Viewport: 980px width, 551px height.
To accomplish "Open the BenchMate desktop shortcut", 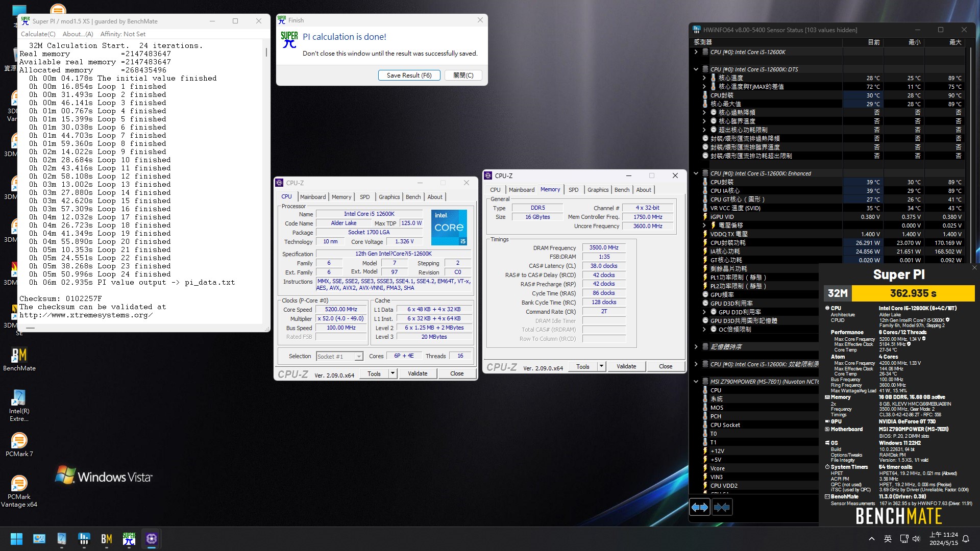I will click(19, 359).
